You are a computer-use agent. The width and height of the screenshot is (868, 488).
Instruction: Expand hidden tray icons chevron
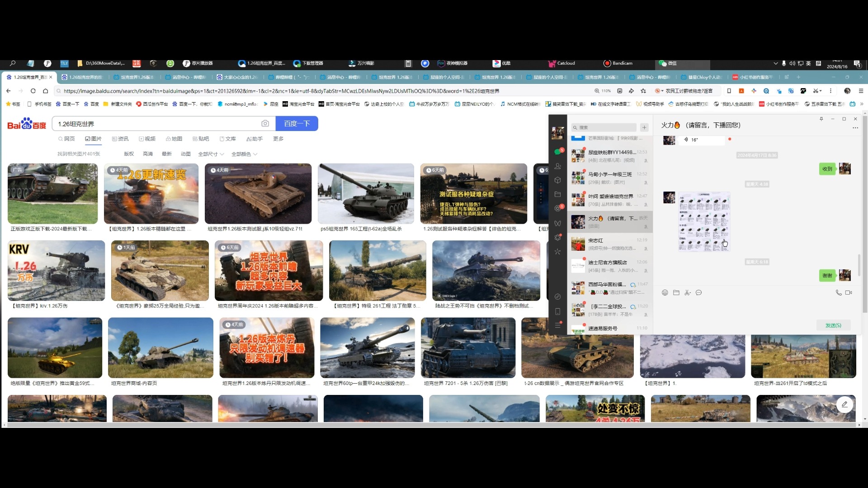[775, 63]
